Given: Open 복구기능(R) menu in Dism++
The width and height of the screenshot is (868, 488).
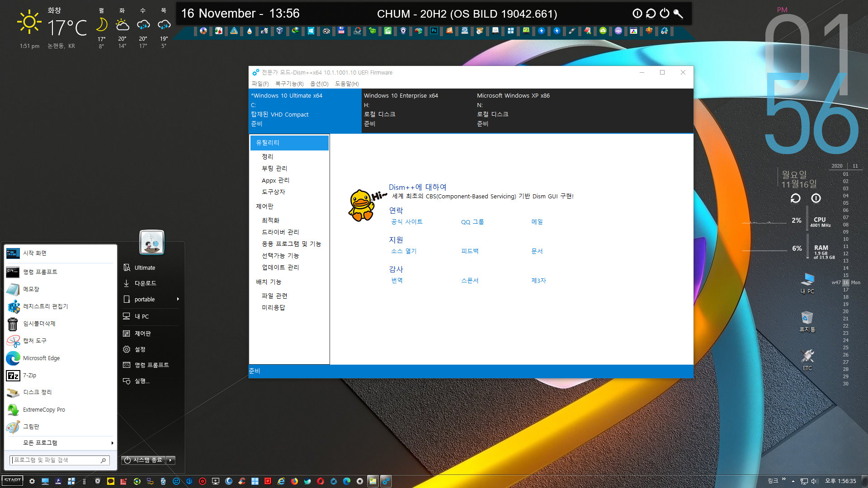Looking at the screenshot, I should 289,84.
